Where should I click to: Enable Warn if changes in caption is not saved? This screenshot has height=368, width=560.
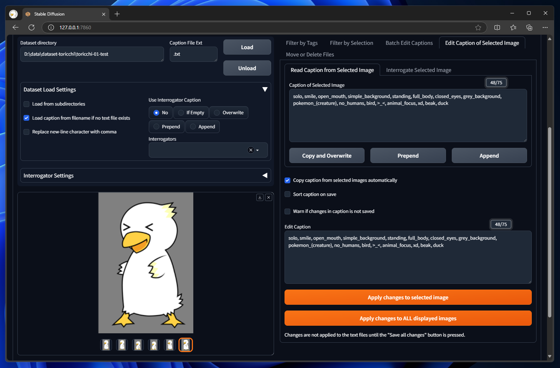(288, 212)
